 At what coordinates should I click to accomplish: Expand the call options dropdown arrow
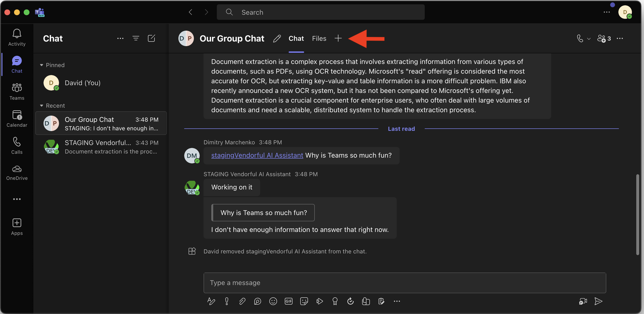(x=589, y=39)
